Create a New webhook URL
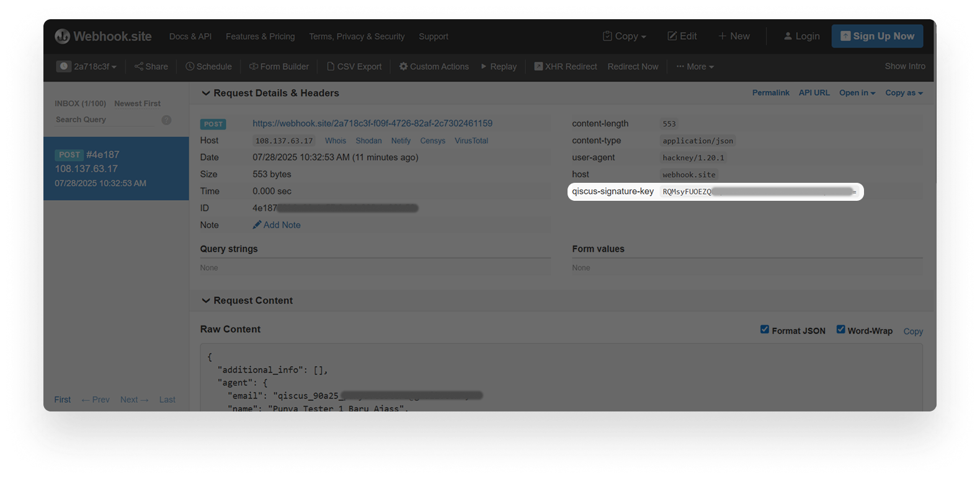 coord(734,37)
